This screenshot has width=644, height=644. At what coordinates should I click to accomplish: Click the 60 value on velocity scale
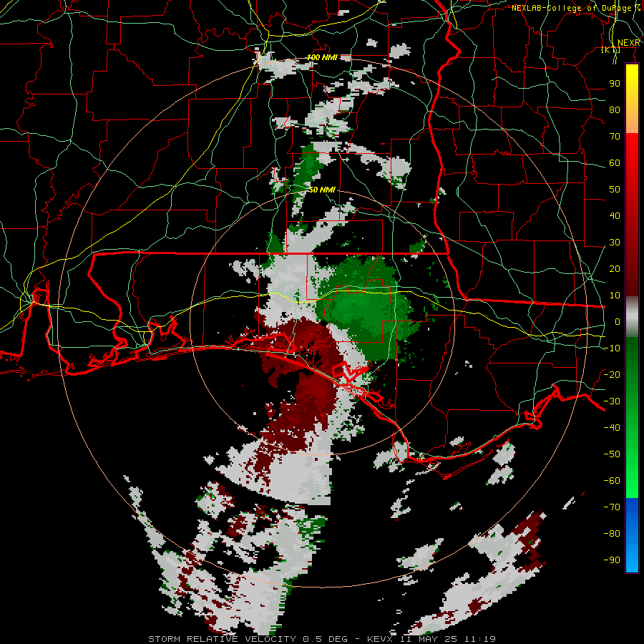615,162
